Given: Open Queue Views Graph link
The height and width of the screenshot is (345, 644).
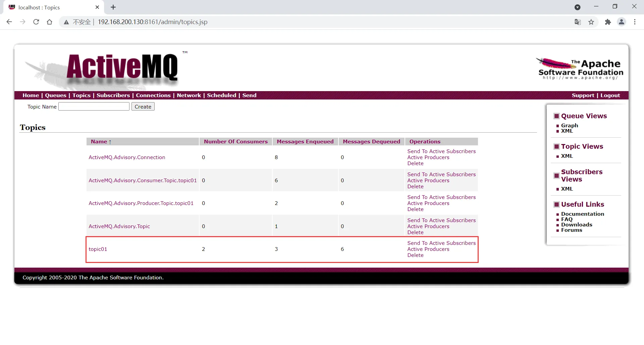Looking at the screenshot, I should point(570,126).
